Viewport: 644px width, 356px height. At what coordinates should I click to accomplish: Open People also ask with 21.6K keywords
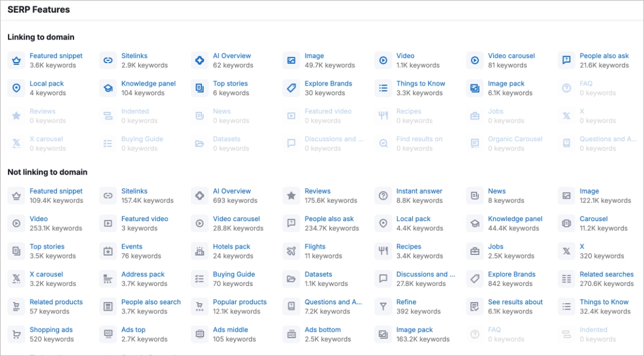click(x=606, y=55)
